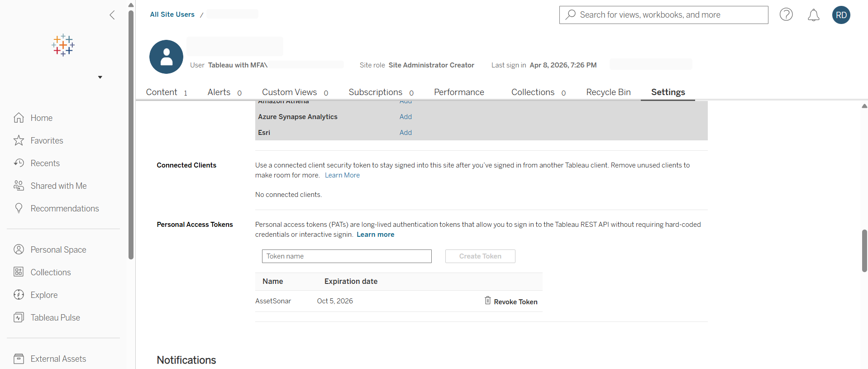Image resolution: width=868 pixels, height=369 pixels.
Task: Click the search magnifier icon
Action: (571, 14)
